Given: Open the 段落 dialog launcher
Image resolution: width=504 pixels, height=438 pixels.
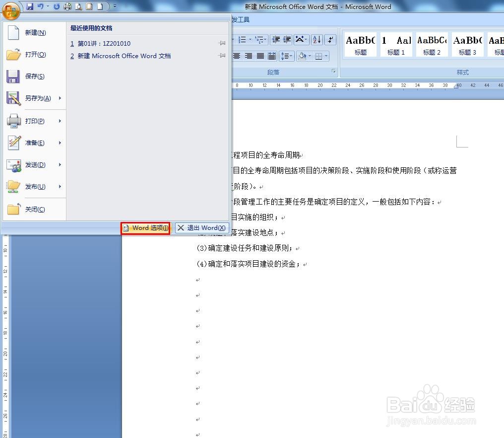Looking at the screenshot, I should [334, 71].
